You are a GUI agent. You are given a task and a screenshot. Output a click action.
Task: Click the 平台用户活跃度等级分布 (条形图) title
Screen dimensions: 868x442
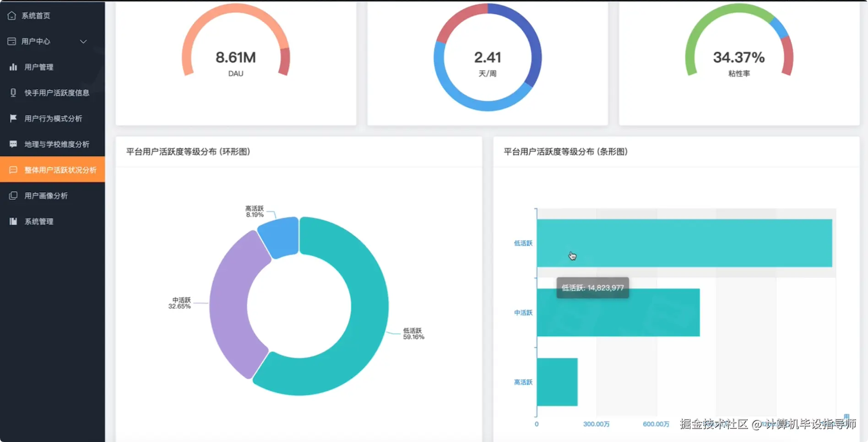(x=566, y=151)
